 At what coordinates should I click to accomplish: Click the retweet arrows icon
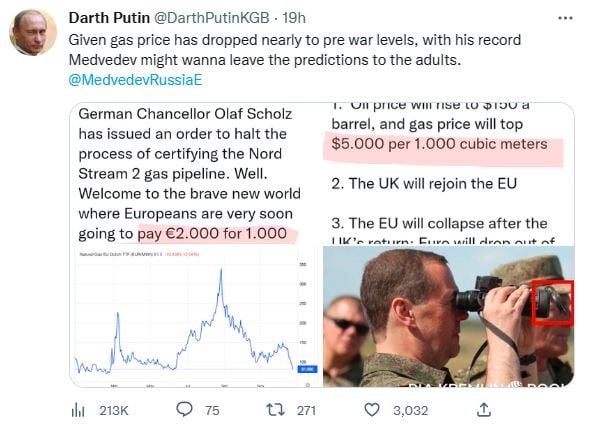275,410
